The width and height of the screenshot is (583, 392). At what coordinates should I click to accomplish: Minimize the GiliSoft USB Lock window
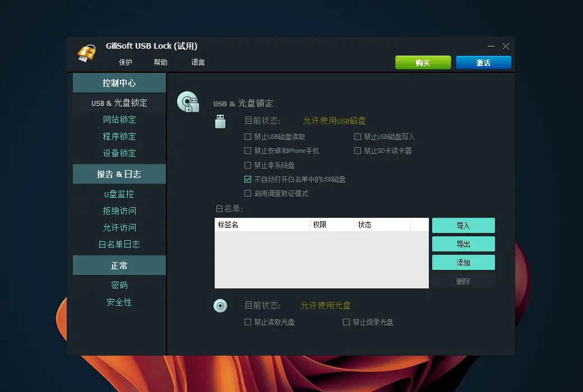(491, 46)
